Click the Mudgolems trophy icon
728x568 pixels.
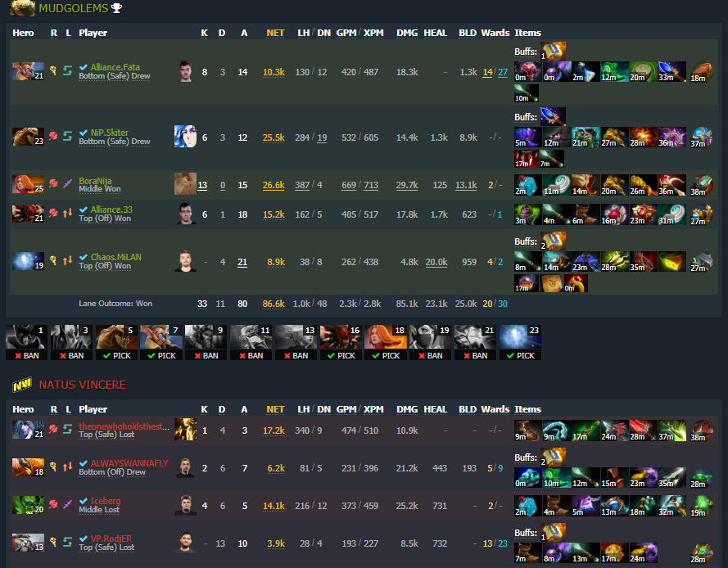(x=116, y=8)
